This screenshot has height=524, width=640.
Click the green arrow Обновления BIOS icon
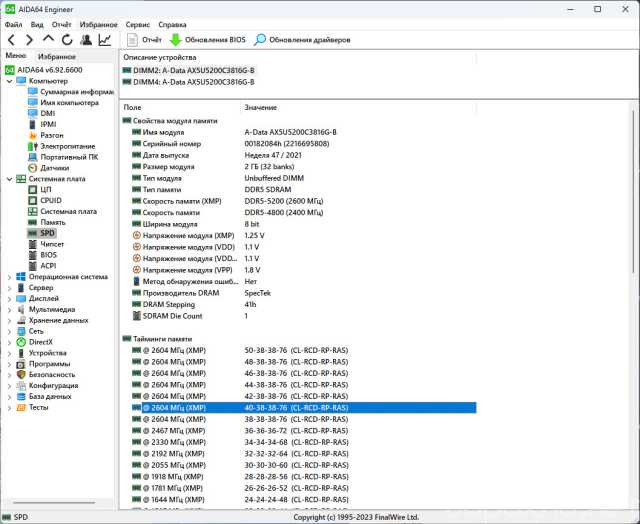[175, 40]
